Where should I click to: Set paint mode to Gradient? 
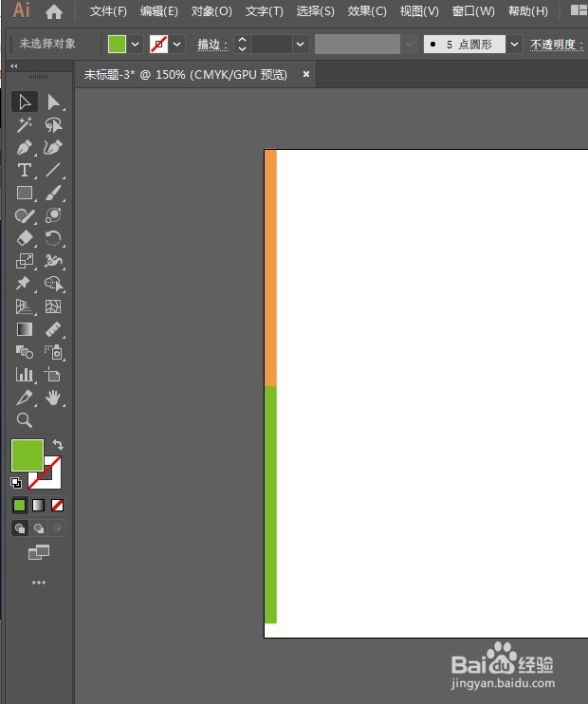39,506
